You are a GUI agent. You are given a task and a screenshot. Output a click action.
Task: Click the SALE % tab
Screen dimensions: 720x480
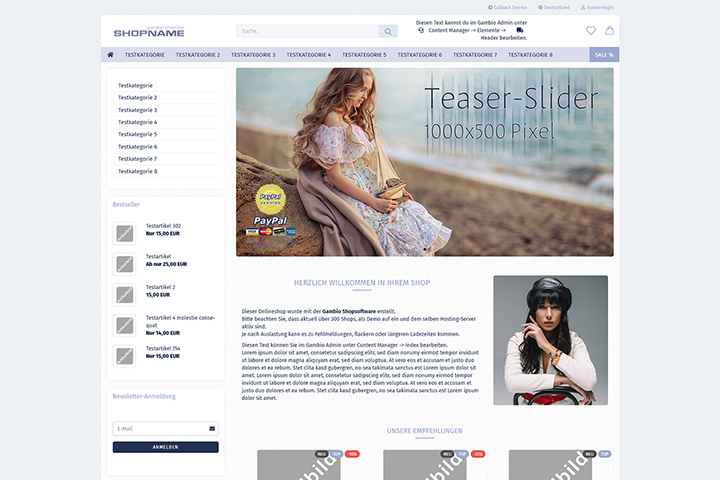[604, 55]
